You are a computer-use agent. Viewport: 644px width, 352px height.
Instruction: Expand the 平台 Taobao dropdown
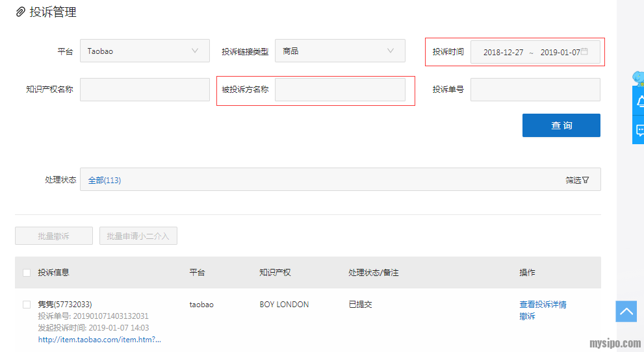point(144,51)
